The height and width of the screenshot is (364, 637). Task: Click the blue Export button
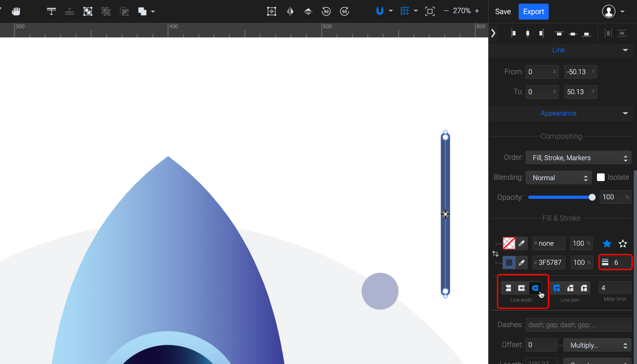534,11
